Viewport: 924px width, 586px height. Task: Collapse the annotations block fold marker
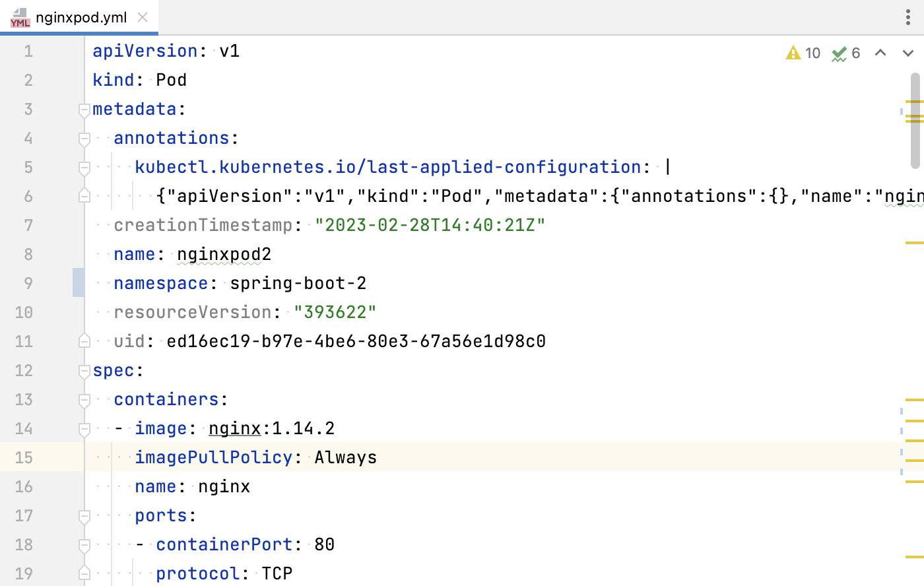[84, 139]
